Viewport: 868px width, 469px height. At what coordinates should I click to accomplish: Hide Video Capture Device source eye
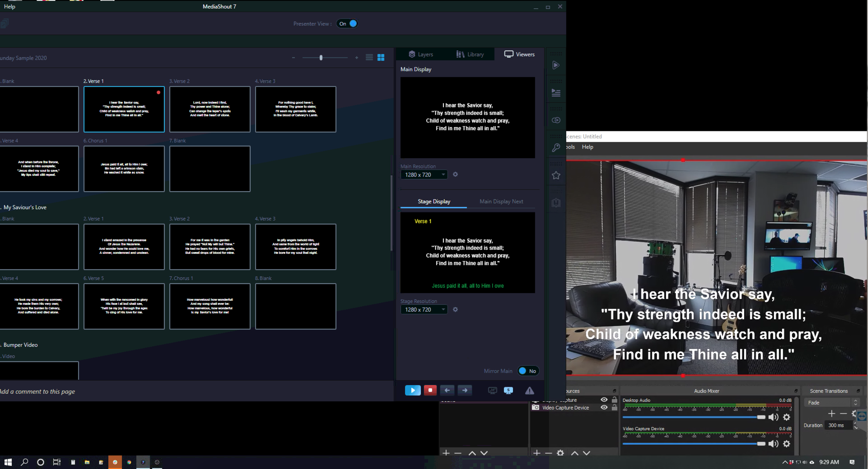coord(604,407)
